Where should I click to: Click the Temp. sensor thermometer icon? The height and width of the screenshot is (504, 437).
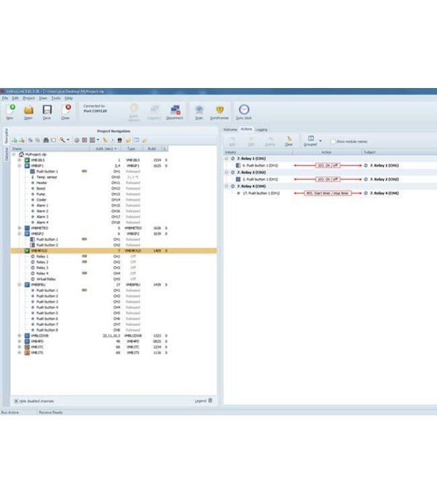(33, 177)
